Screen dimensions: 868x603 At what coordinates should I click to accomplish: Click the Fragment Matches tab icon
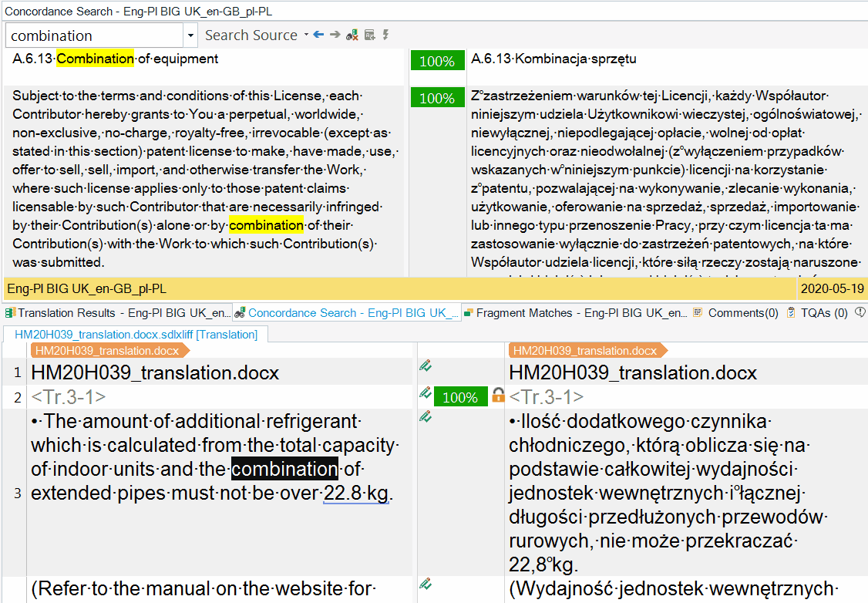[469, 313]
